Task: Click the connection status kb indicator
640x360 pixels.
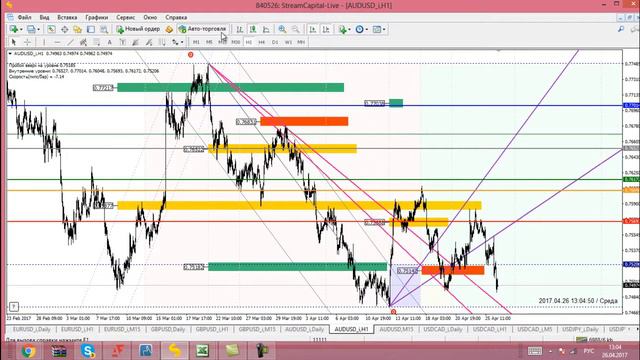Action: (594, 340)
